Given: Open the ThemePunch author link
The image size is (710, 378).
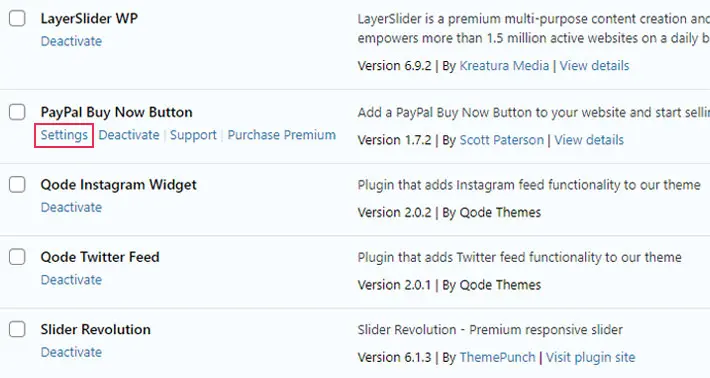Looking at the screenshot, I should (497, 357).
